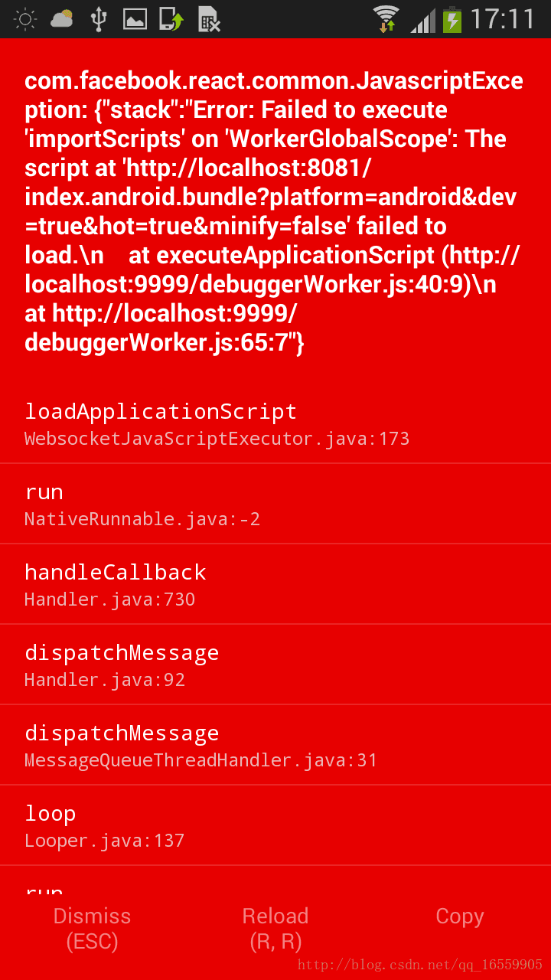The width and height of the screenshot is (551, 980).
Task: Select the loop Looper.java:137 frame
Action: coord(275,825)
